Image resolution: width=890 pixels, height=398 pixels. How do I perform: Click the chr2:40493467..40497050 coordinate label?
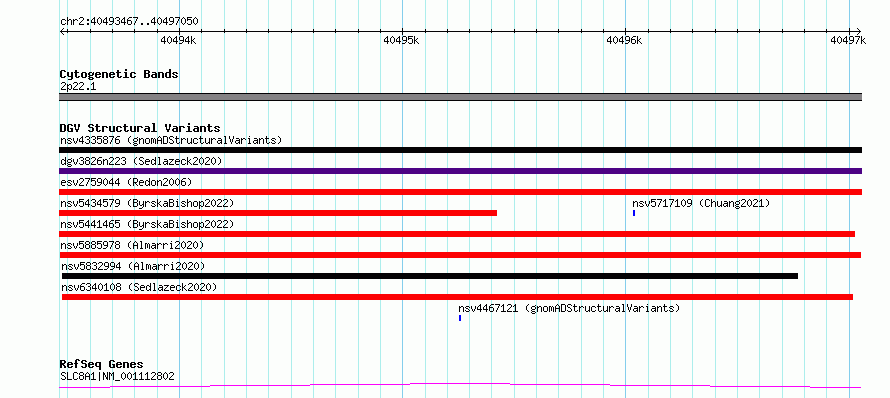tap(129, 21)
